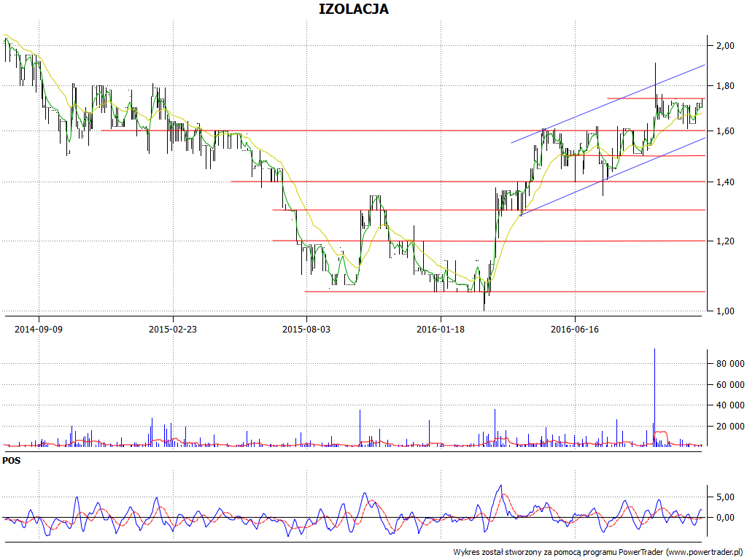Click the chart title IZOLACJA

[x=354, y=9]
